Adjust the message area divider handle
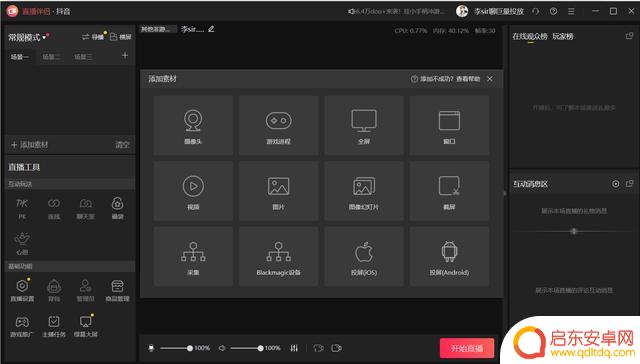This screenshot has width=640, height=364. click(x=574, y=231)
